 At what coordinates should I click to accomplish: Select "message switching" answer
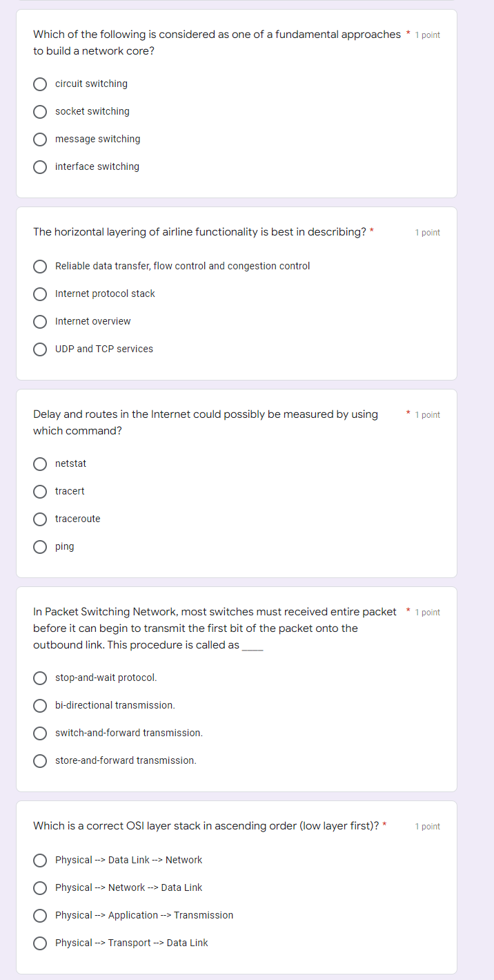[x=41, y=139]
